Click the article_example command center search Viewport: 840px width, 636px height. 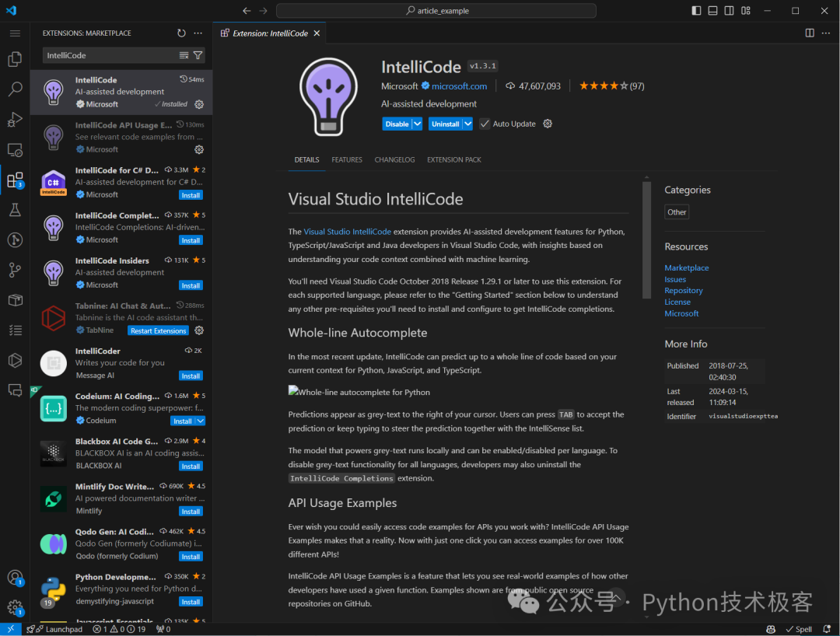point(436,11)
